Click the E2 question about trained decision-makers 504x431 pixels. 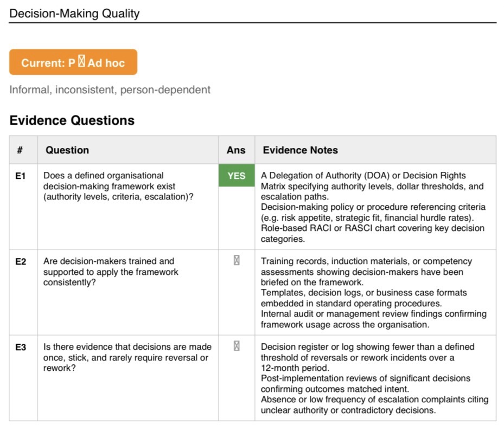click(111, 272)
